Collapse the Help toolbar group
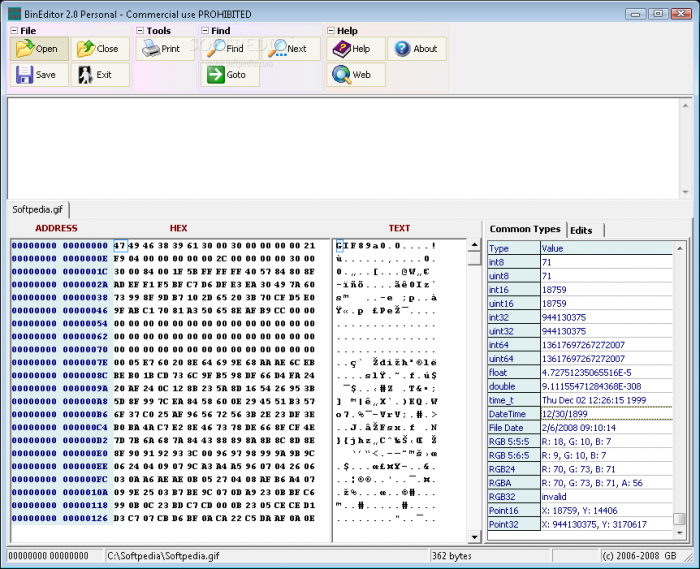 [330, 31]
